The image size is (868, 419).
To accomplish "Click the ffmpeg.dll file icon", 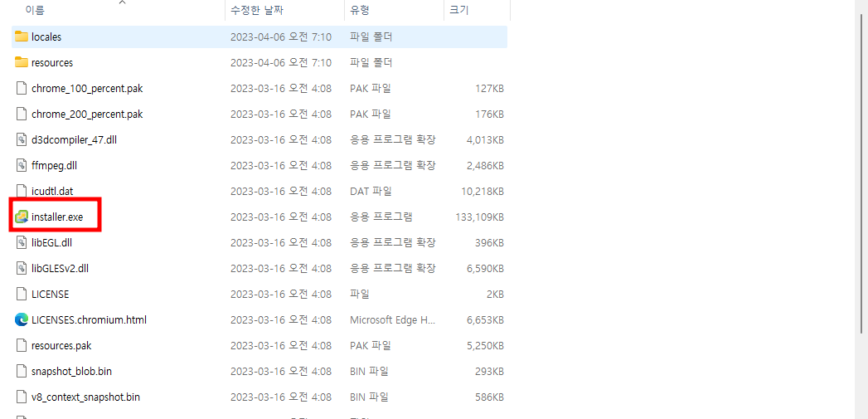I will pos(22,165).
